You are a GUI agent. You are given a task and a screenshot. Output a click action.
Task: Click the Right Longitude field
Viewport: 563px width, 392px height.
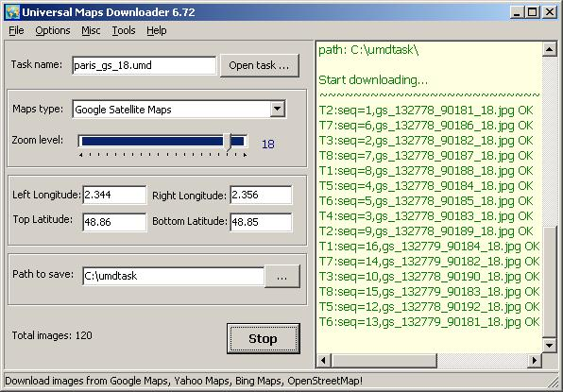click(261, 195)
